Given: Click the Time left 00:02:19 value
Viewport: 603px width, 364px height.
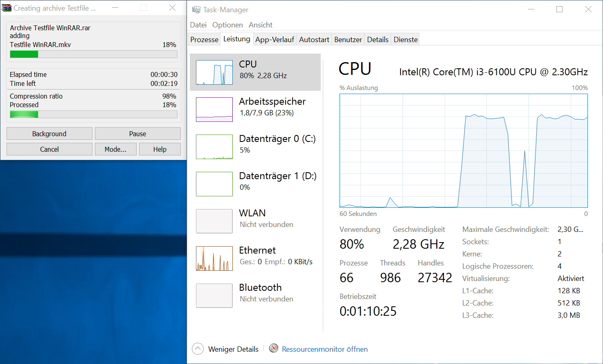Looking at the screenshot, I should [164, 83].
